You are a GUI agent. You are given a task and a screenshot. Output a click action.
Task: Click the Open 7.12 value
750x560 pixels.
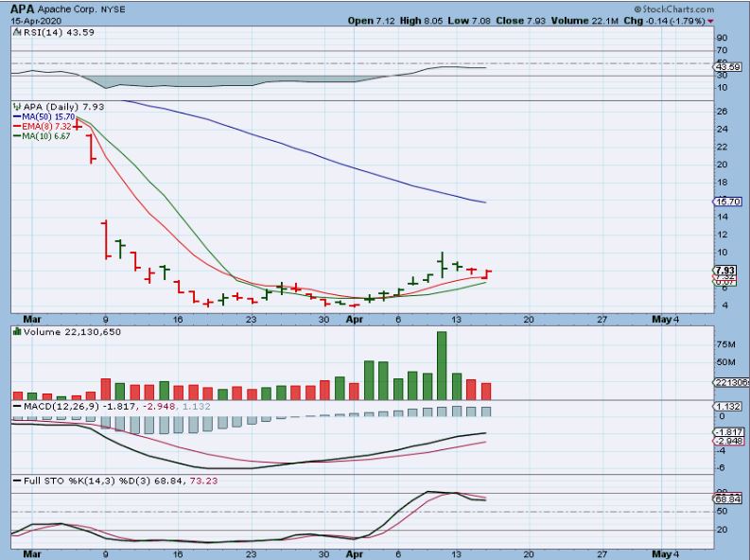tap(371, 21)
